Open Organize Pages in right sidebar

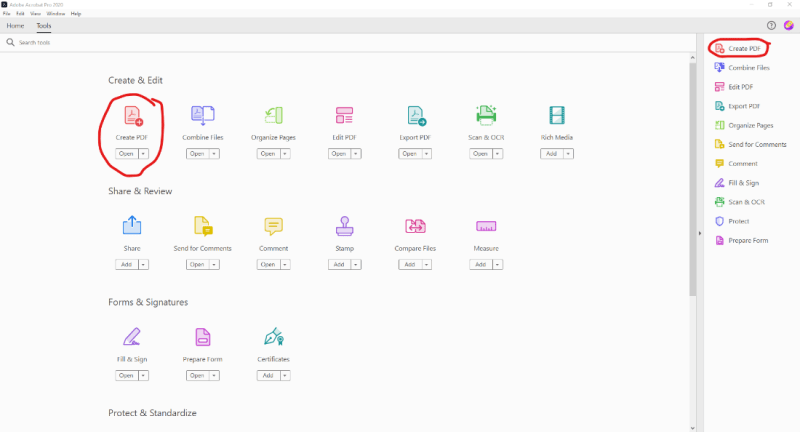click(x=744, y=125)
